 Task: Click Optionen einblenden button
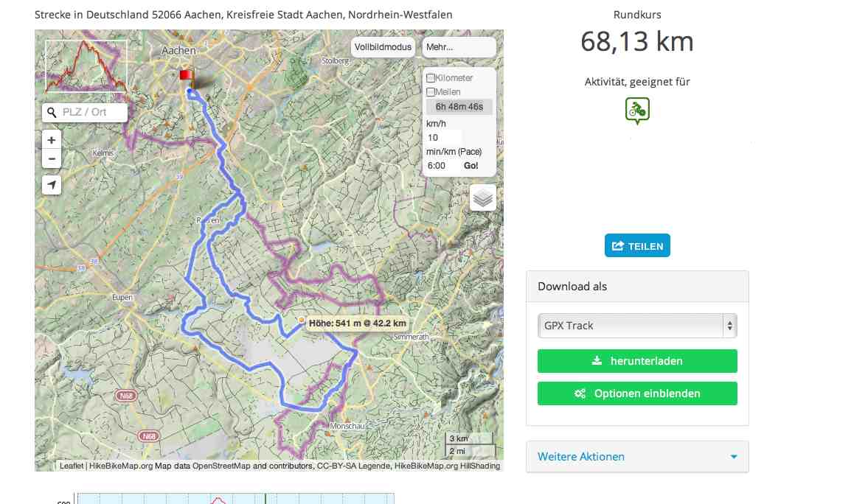click(637, 393)
